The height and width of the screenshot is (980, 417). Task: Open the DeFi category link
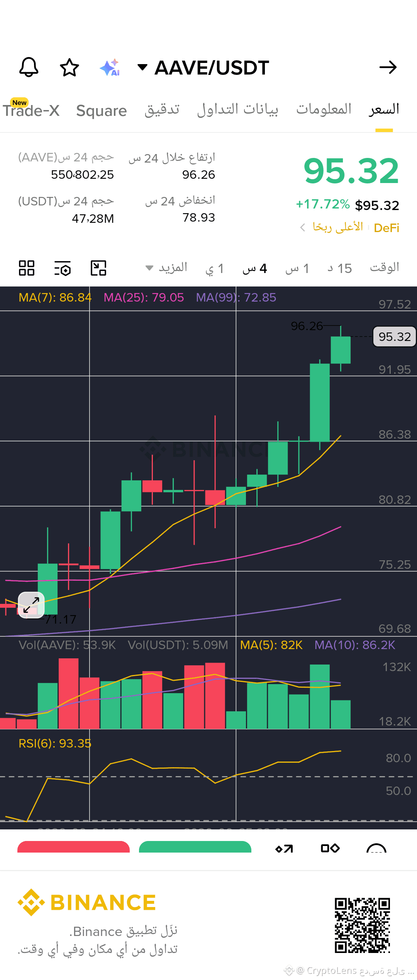point(386,228)
